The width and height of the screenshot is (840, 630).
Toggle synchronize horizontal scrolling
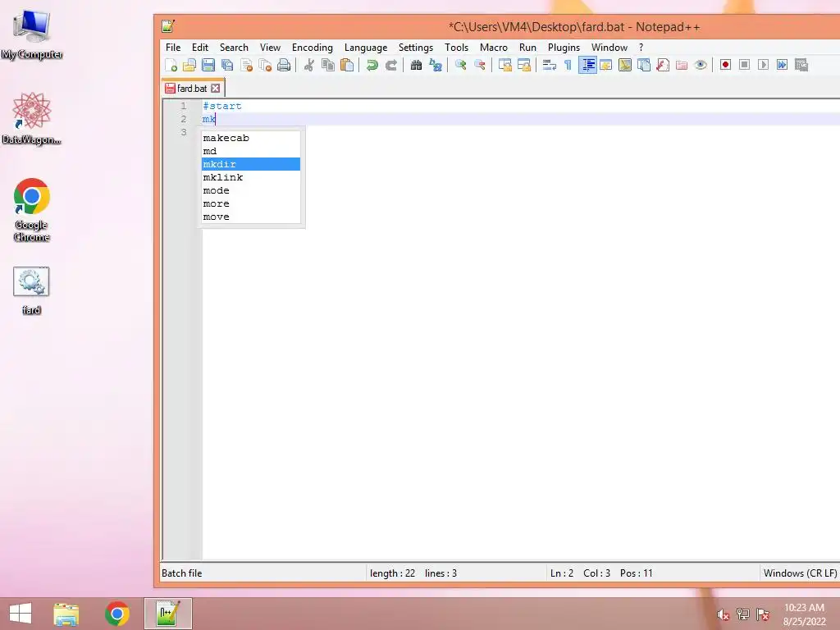tap(524, 65)
